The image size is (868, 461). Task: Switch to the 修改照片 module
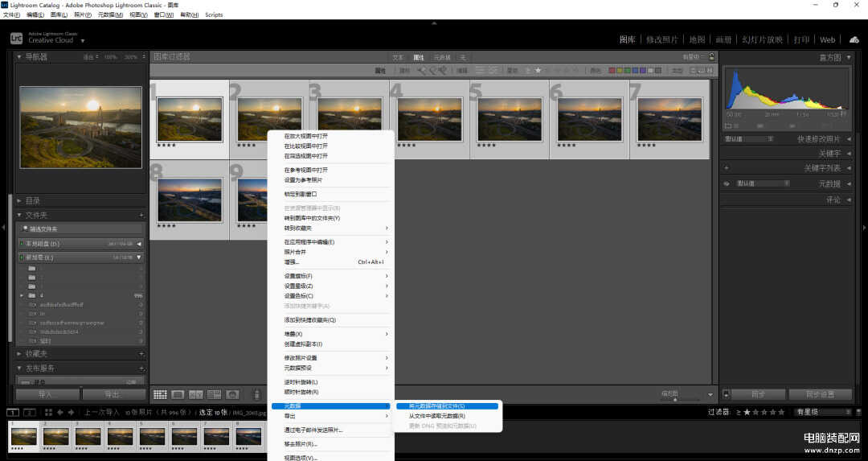(x=661, y=39)
